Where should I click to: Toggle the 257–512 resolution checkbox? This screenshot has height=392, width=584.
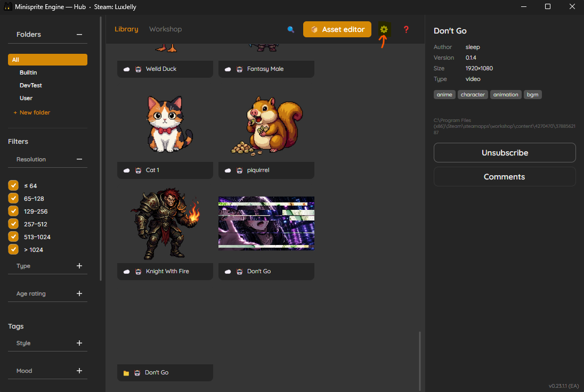pyautogui.click(x=13, y=224)
